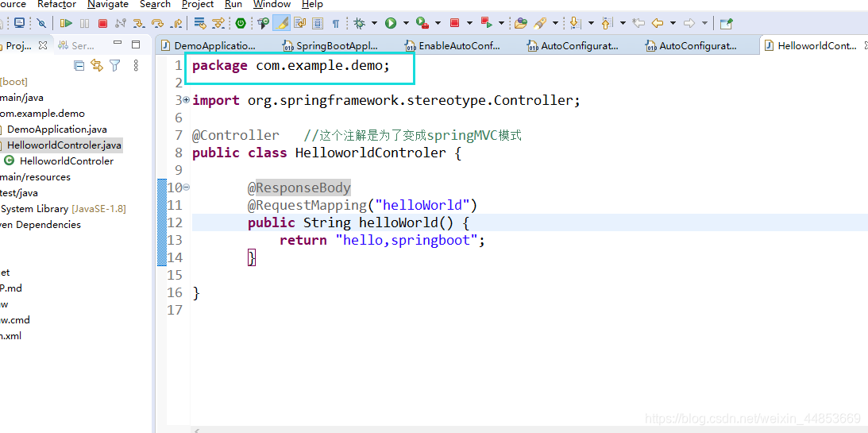
Task: Click the Open Type folder icon
Action: (x=521, y=23)
